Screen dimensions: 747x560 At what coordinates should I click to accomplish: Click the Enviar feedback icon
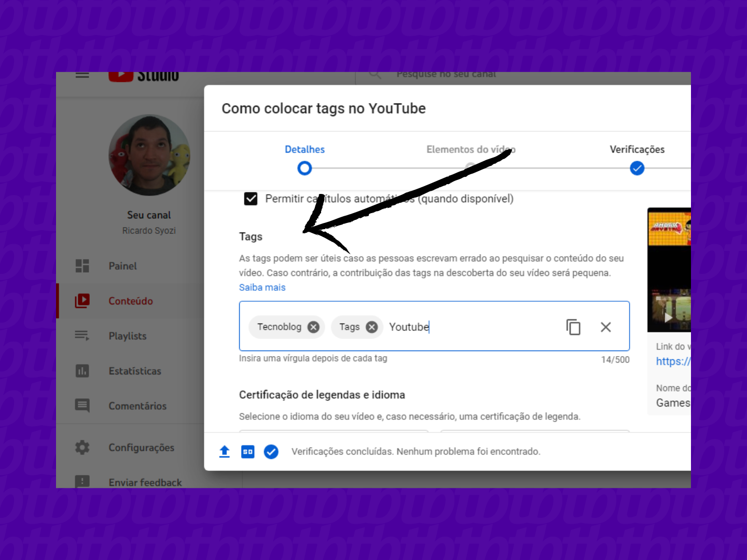(82, 482)
